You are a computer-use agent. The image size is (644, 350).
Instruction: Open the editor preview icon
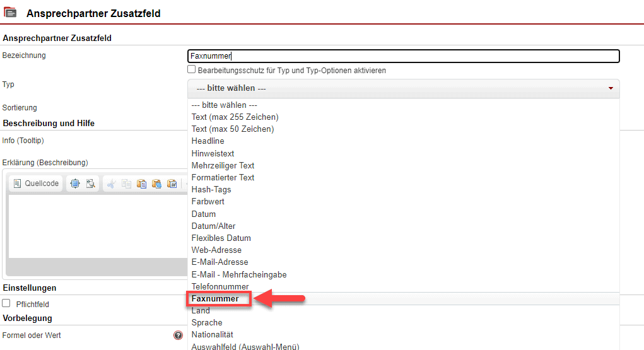point(90,184)
